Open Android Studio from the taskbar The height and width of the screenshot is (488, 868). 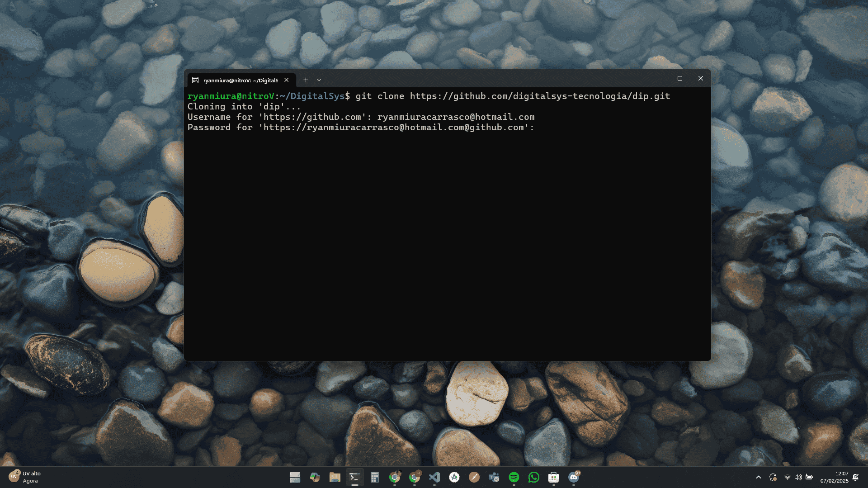pyautogui.click(x=454, y=477)
